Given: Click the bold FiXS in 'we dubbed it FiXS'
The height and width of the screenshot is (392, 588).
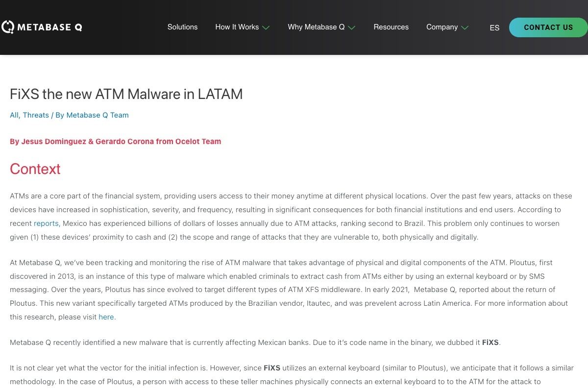Looking at the screenshot, I should (x=490, y=343).
